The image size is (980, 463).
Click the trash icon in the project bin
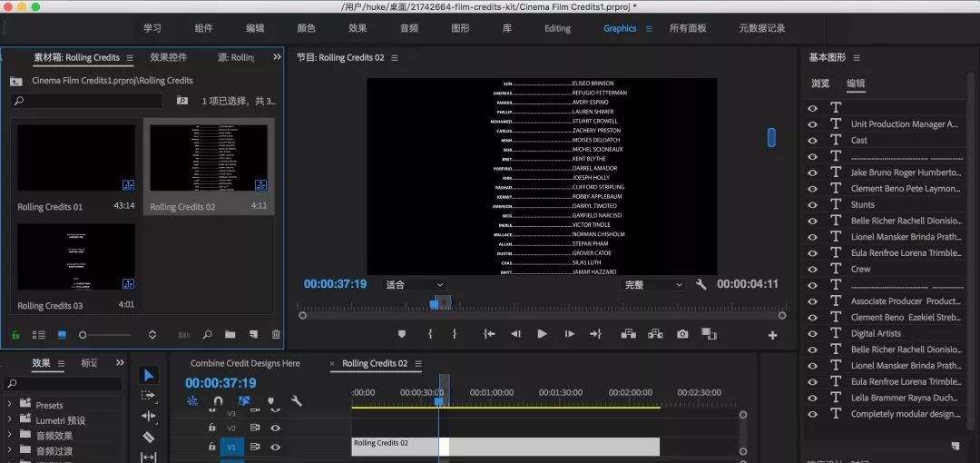point(276,335)
